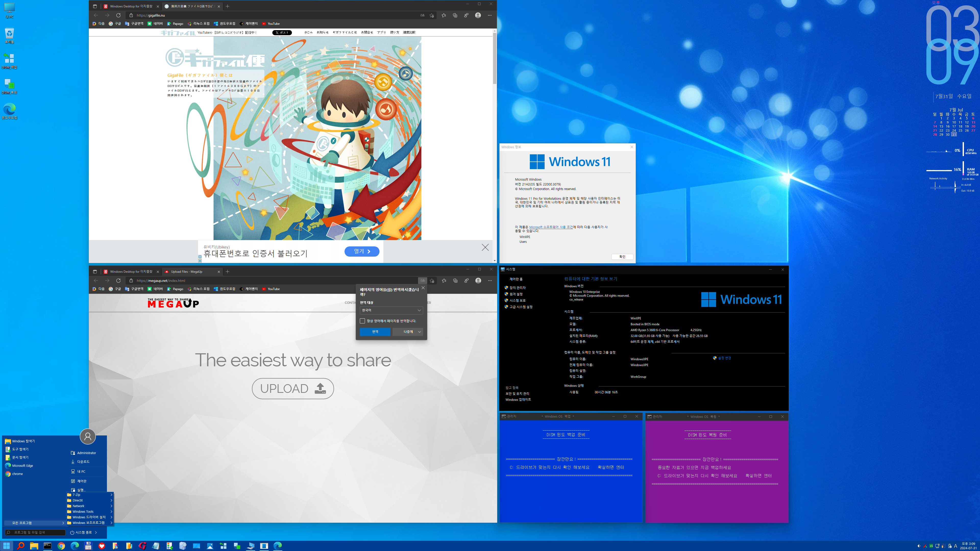Click 번역 button in translate popup
Image resolution: width=980 pixels, height=551 pixels.
click(375, 332)
